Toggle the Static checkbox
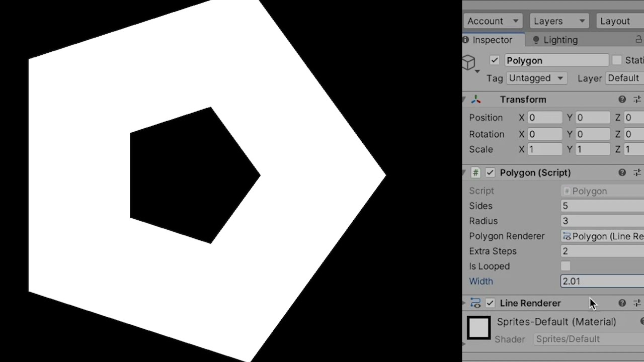This screenshot has height=362, width=644. [617, 60]
